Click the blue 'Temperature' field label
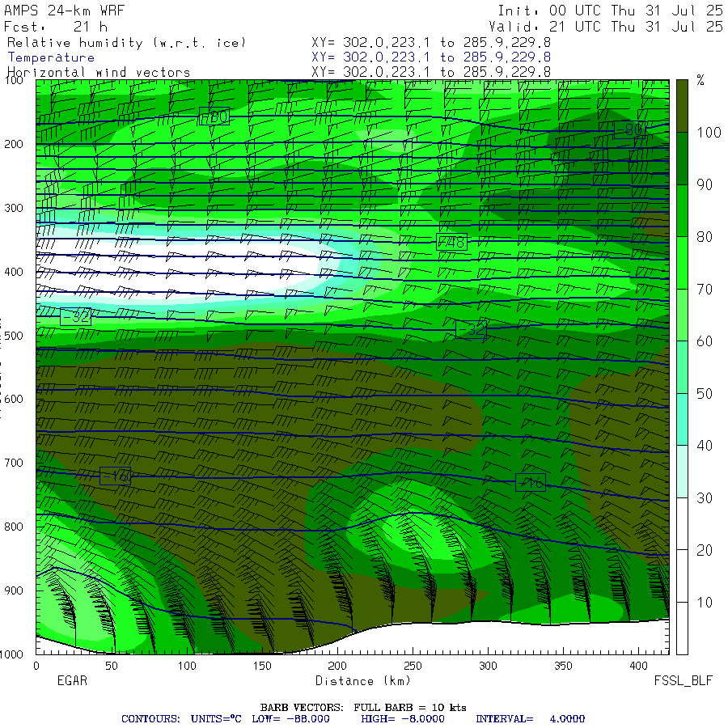 51,57
